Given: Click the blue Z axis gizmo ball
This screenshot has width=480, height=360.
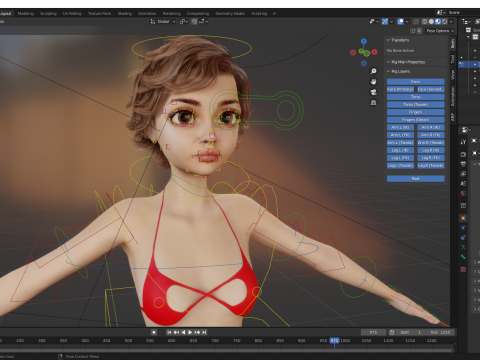Looking at the screenshot, I should [364, 41].
